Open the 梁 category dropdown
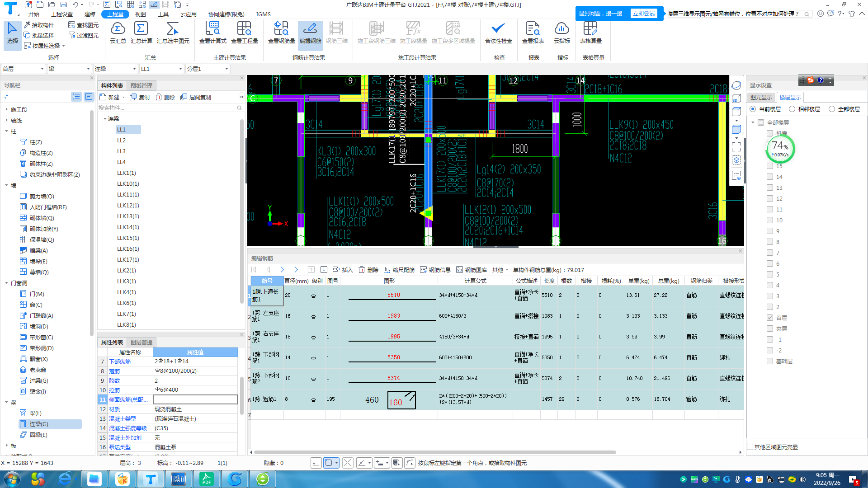This screenshot has height=488, width=868. click(x=69, y=69)
